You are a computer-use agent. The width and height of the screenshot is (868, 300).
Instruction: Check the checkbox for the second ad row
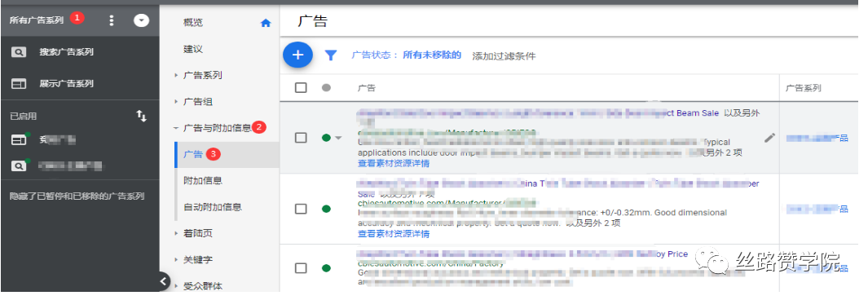(x=301, y=209)
